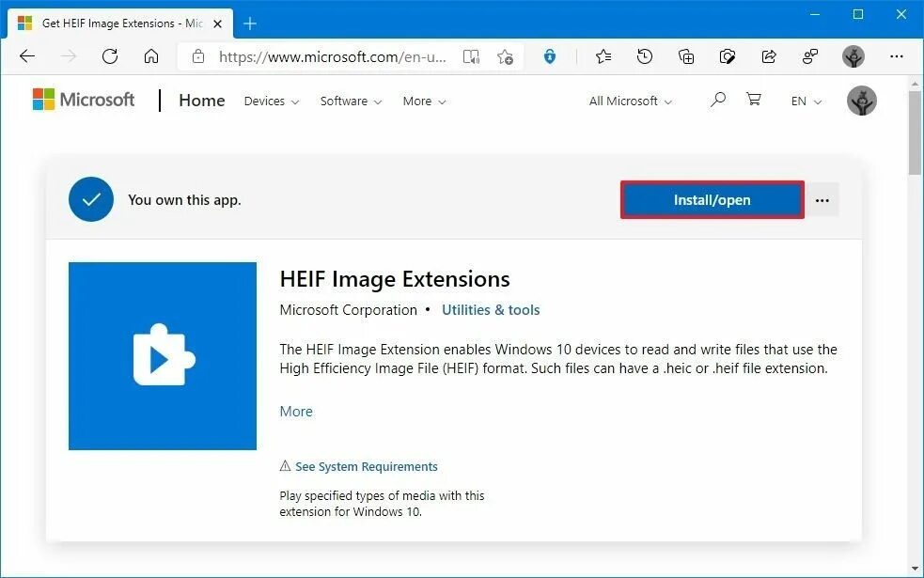The image size is (924, 578).
Task: Start a Web Capture screenshot
Action: [x=728, y=56]
